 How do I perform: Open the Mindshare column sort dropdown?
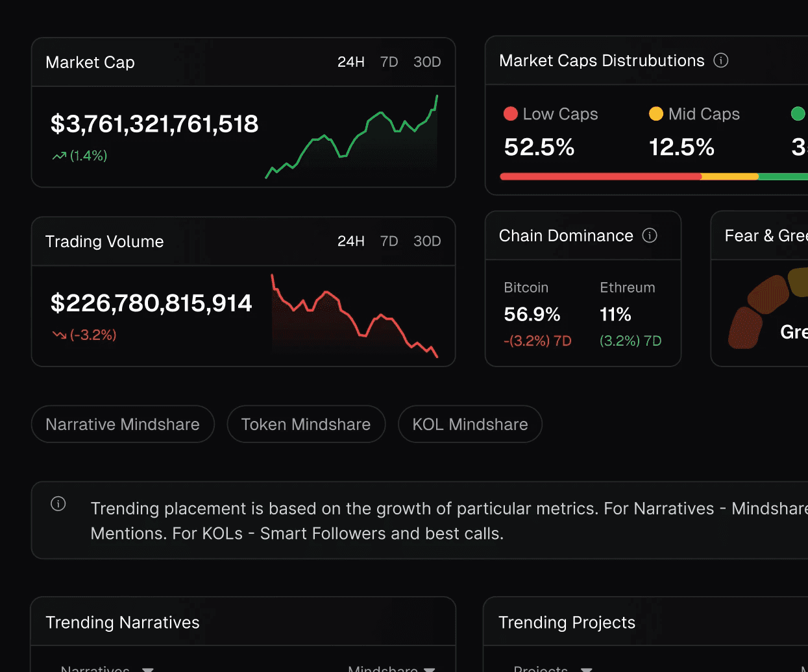[x=429, y=669]
